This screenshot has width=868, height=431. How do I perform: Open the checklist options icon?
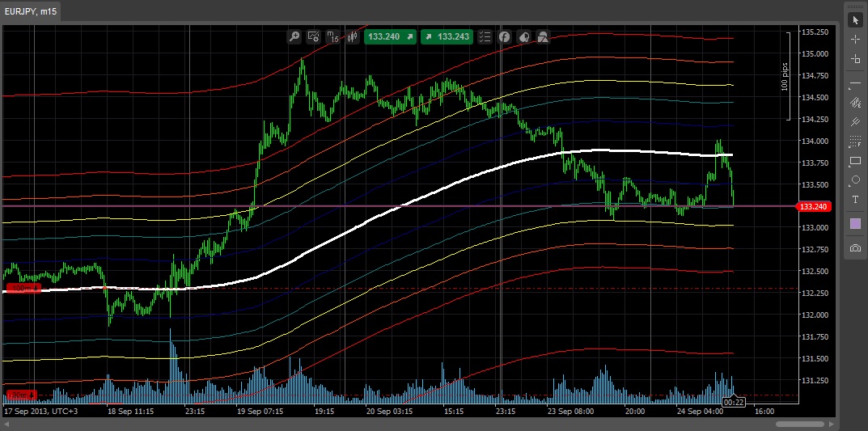485,37
